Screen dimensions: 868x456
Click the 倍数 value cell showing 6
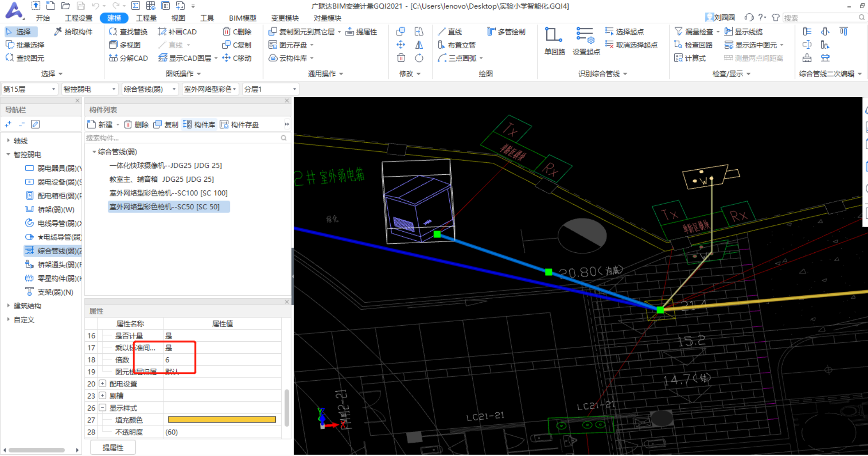coord(222,360)
